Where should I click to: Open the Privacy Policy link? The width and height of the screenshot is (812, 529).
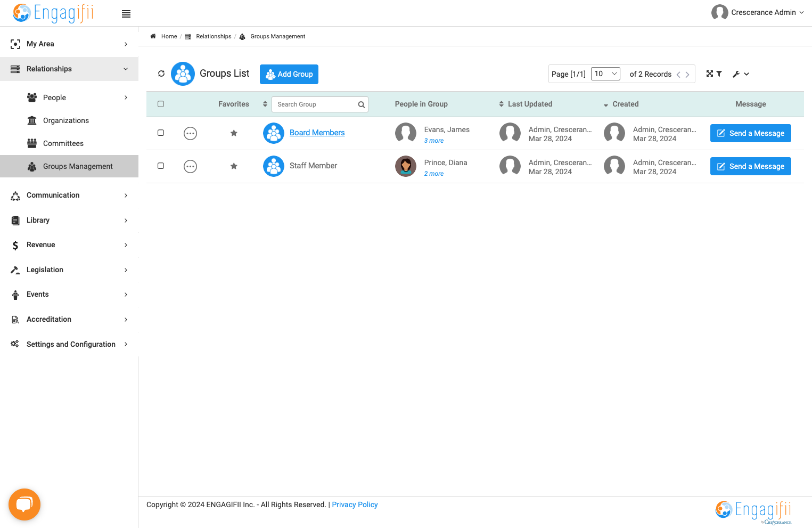click(x=355, y=504)
